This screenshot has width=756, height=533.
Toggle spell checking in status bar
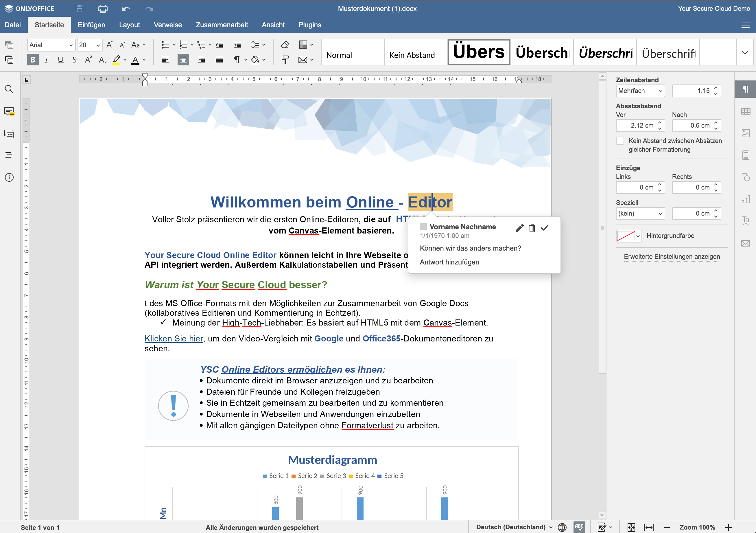coord(579,527)
